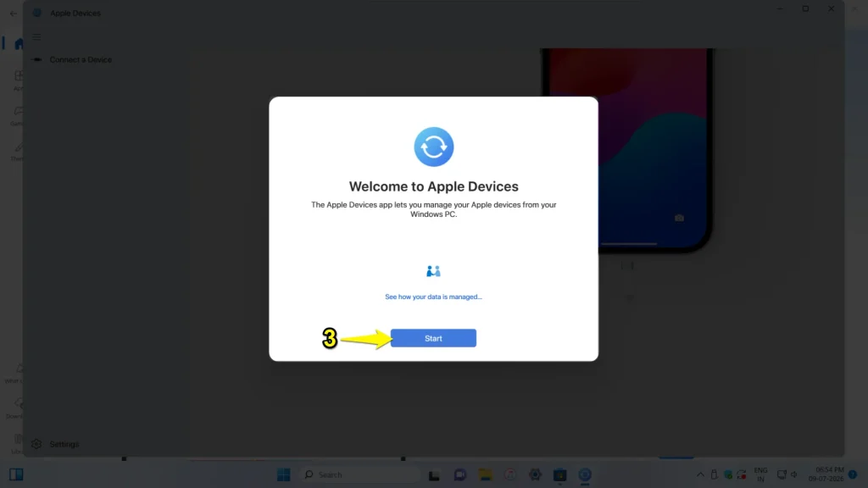
Task: Click the cable icon beside Connect a Device
Action: pos(36,60)
